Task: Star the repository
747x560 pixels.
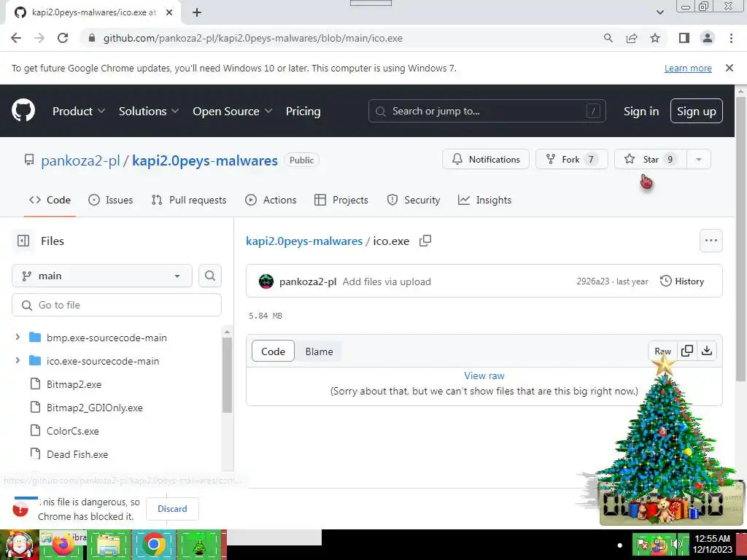Action: (x=651, y=159)
